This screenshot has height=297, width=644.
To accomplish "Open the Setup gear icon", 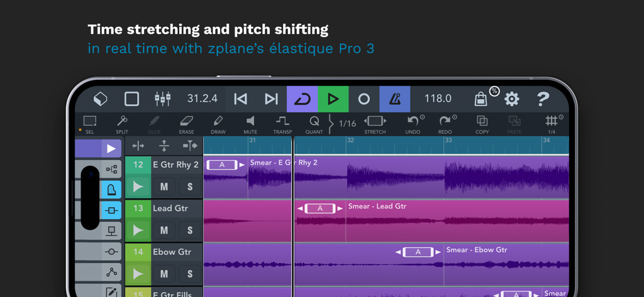I will pos(512,99).
